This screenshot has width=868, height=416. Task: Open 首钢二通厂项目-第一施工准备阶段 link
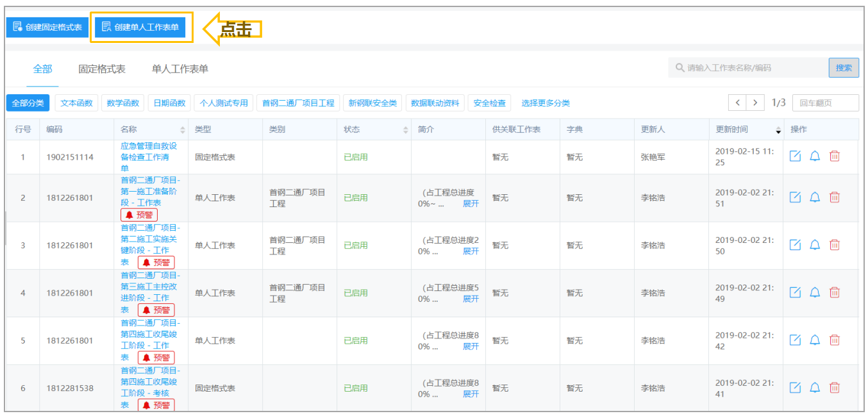pyautogui.click(x=150, y=191)
